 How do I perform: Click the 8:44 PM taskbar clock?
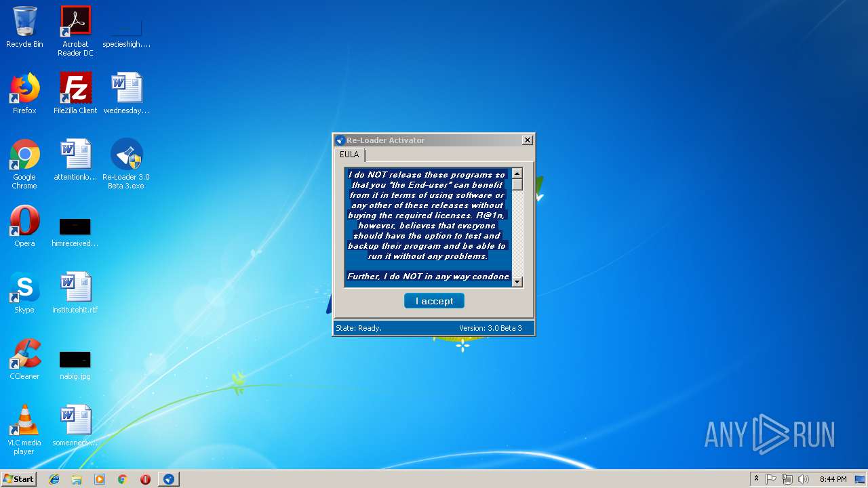point(833,479)
